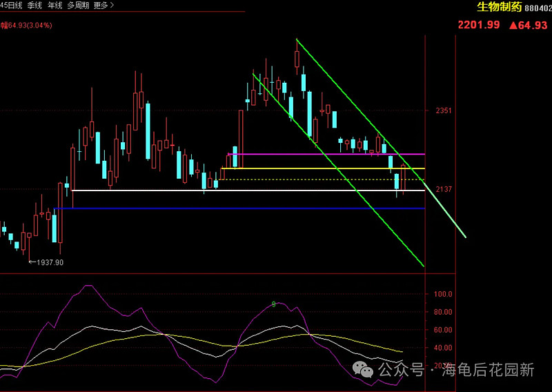Select the white horizontal support line
The width and height of the screenshot is (552, 392).
point(248,190)
